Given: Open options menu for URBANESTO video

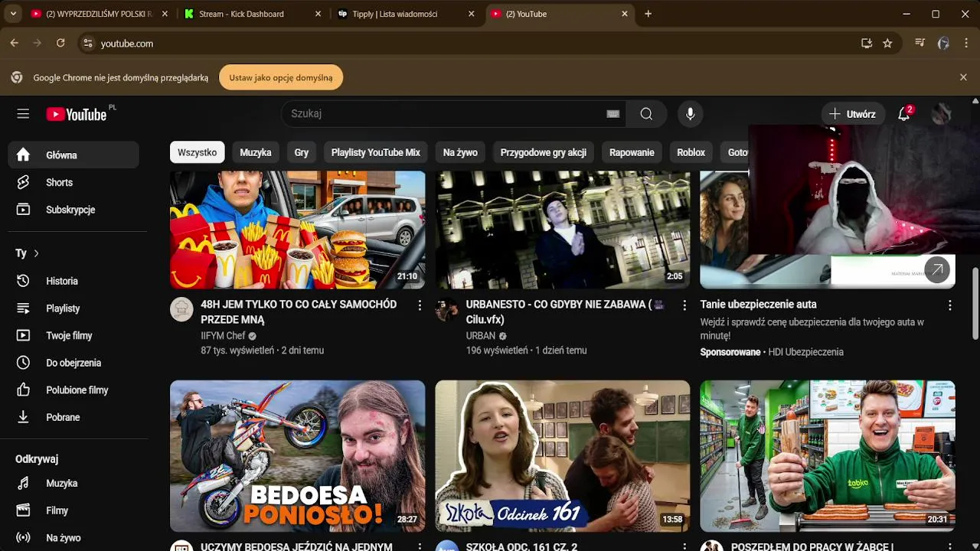Looking at the screenshot, I should coord(684,305).
